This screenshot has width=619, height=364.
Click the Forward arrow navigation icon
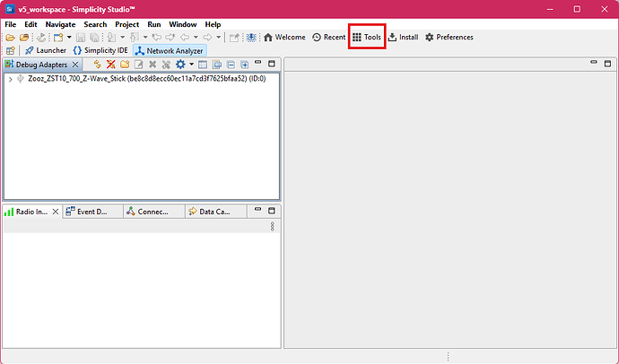coord(207,38)
